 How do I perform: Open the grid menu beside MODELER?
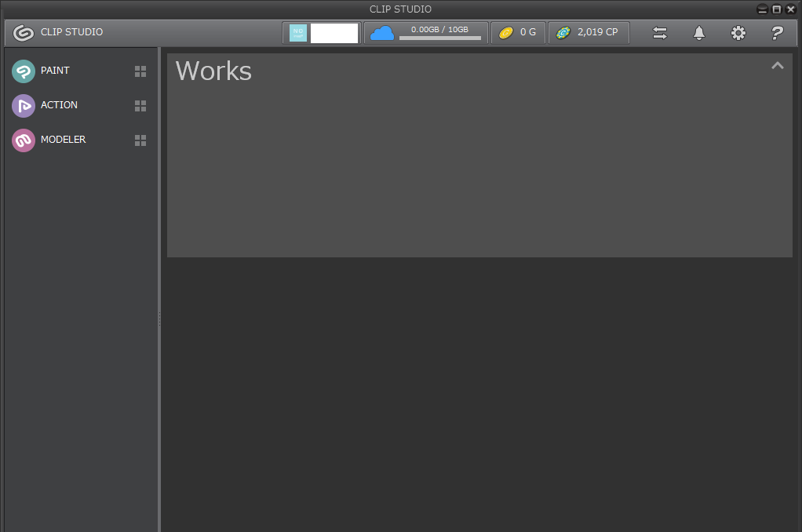point(140,140)
